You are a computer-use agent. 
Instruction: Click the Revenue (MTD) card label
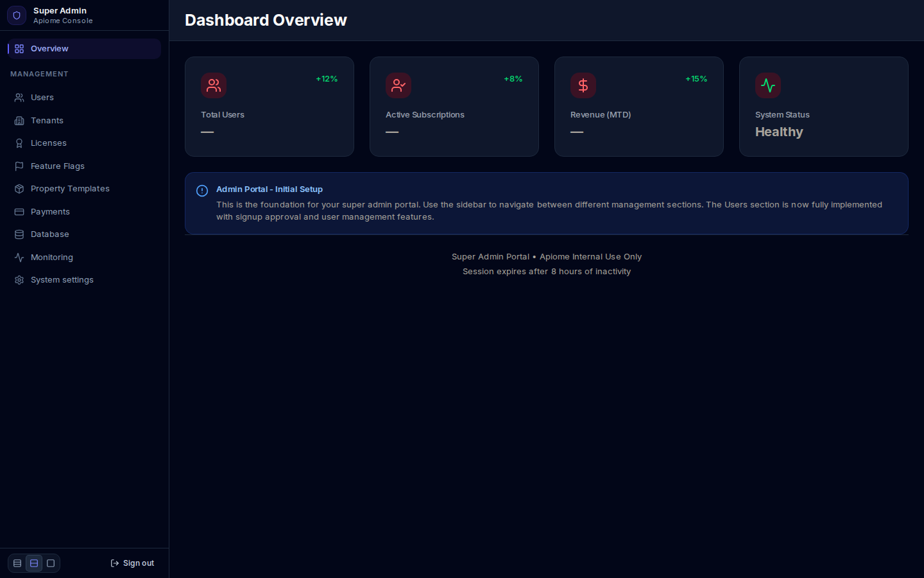601,115
